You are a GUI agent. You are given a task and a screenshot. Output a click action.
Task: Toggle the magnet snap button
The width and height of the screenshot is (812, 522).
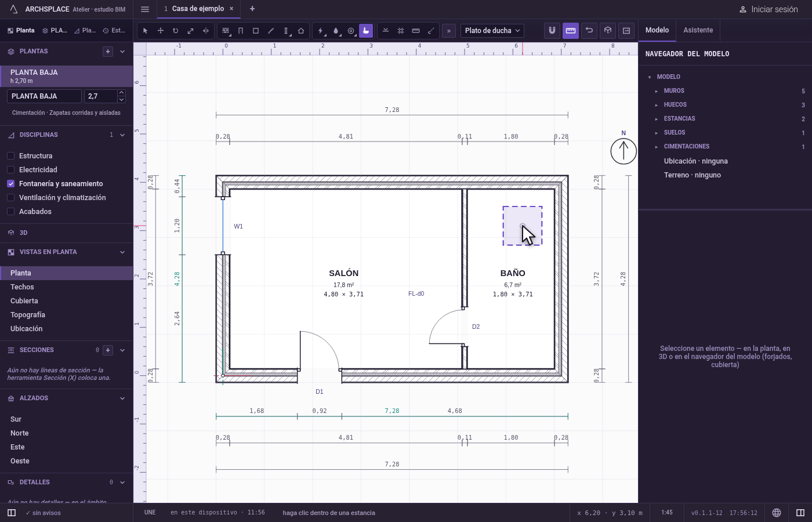[552, 31]
